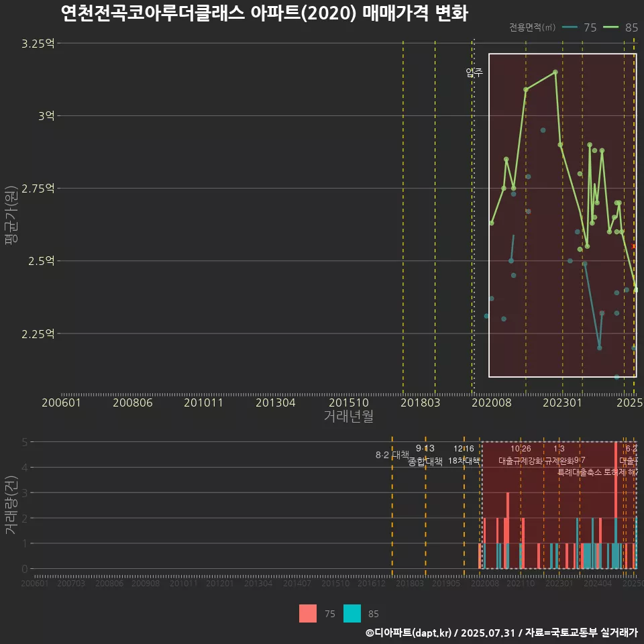Screen dimensions: 644x644
Task: Click the '©디아파트(dapt.kr)' credit text
Action: (409, 633)
